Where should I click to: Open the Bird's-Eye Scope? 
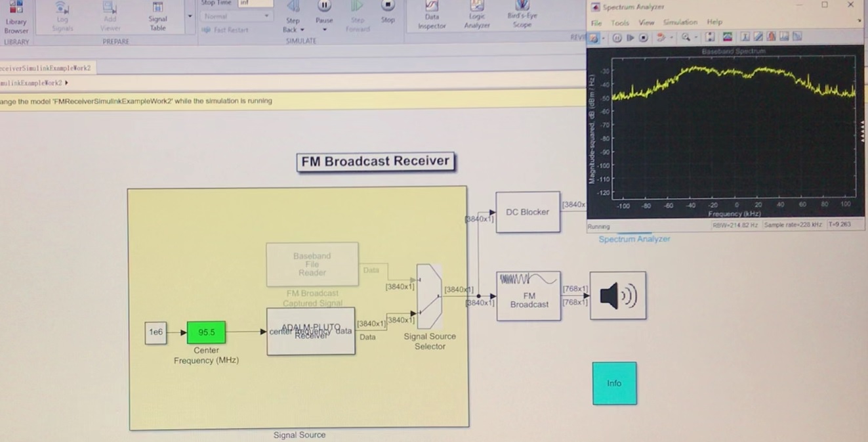(x=522, y=14)
